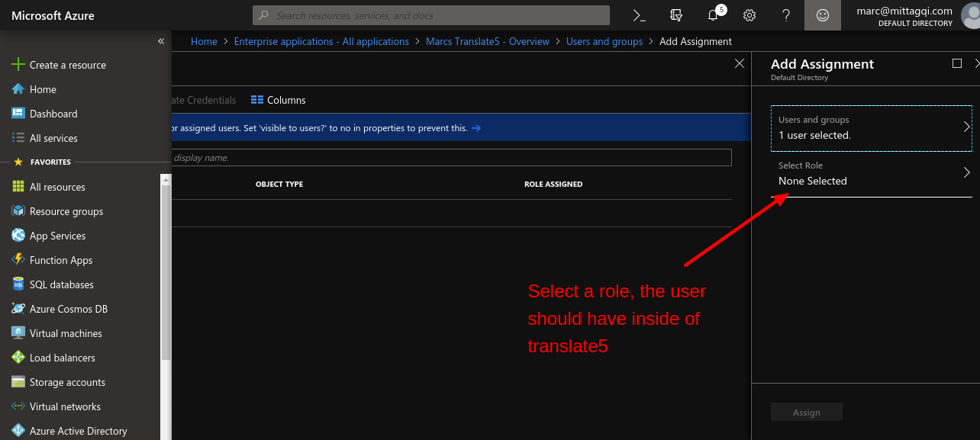This screenshot has width=980, height=440.
Task: Open the settings gear in top bar
Action: (750, 15)
